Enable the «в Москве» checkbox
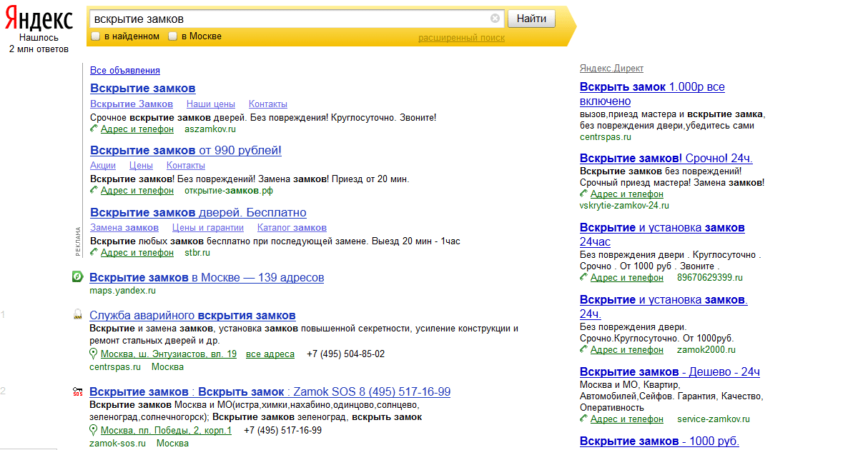868x450 pixels. click(x=172, y=36)
